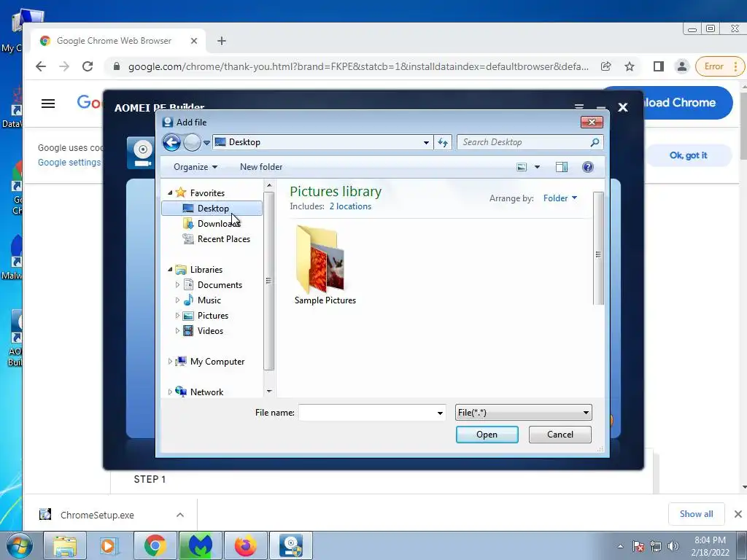Open the Help icon in Add file dialog
The image size is (747, 560).
click(x=588, y=167)
